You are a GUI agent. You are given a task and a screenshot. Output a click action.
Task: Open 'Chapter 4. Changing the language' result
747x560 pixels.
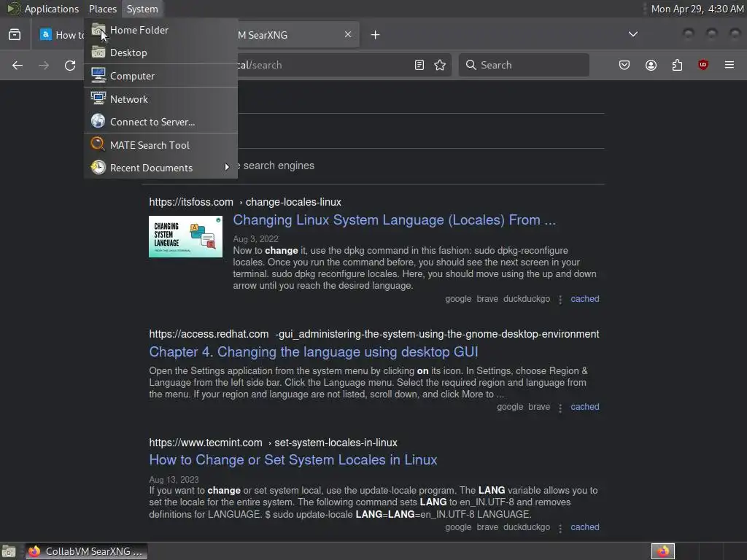(x=314, y=352)
